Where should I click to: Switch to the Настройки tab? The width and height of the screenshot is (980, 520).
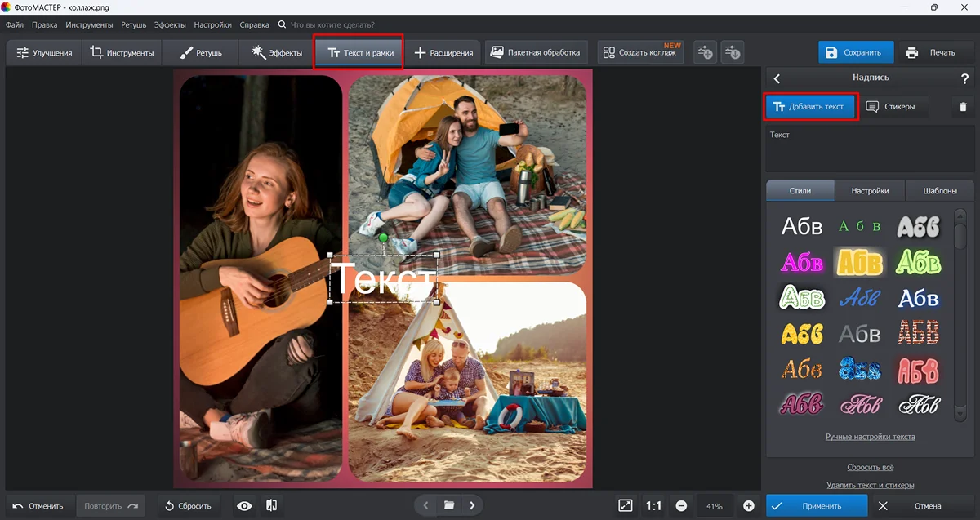[x=870, y=190]
